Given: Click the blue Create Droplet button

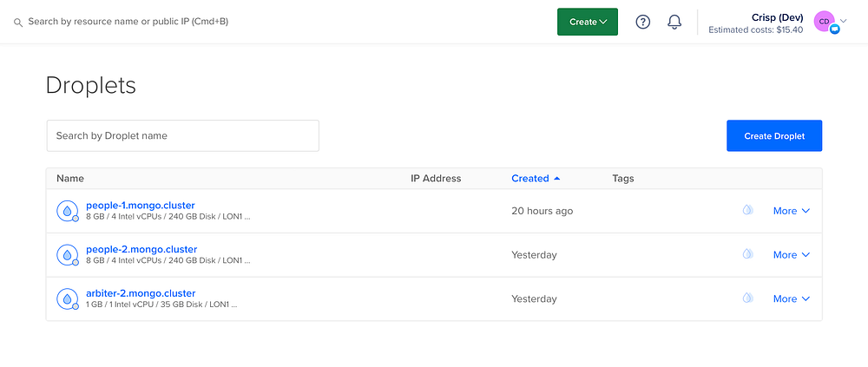Looking at the screenshot, I should pos(773,136).
